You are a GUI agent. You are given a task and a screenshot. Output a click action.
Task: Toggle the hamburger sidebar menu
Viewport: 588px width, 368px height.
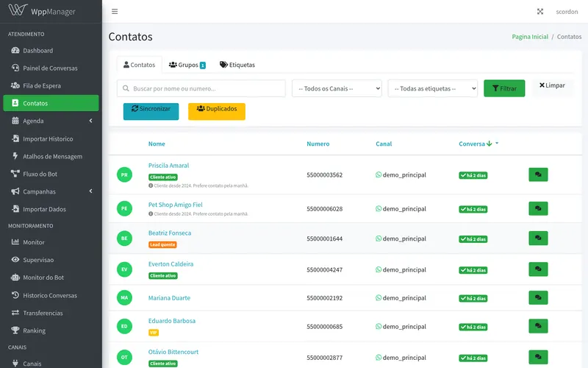click(x=115, y=12)
